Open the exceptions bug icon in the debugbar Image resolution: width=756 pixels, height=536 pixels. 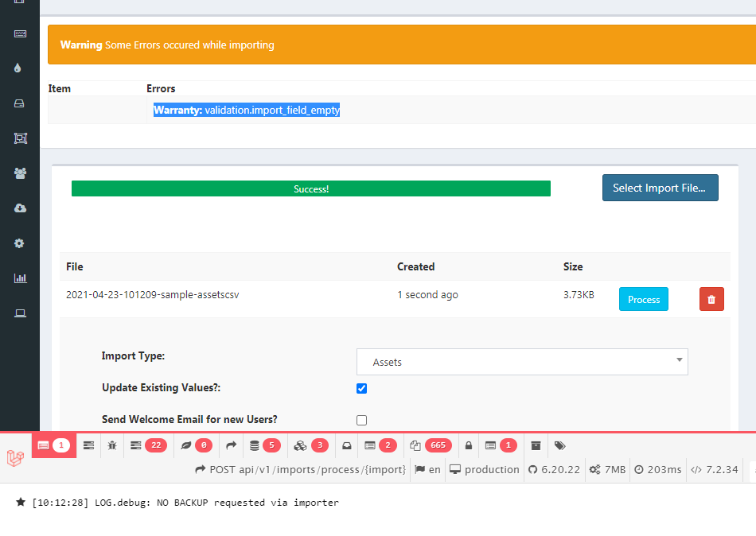[x=112, y=445]
